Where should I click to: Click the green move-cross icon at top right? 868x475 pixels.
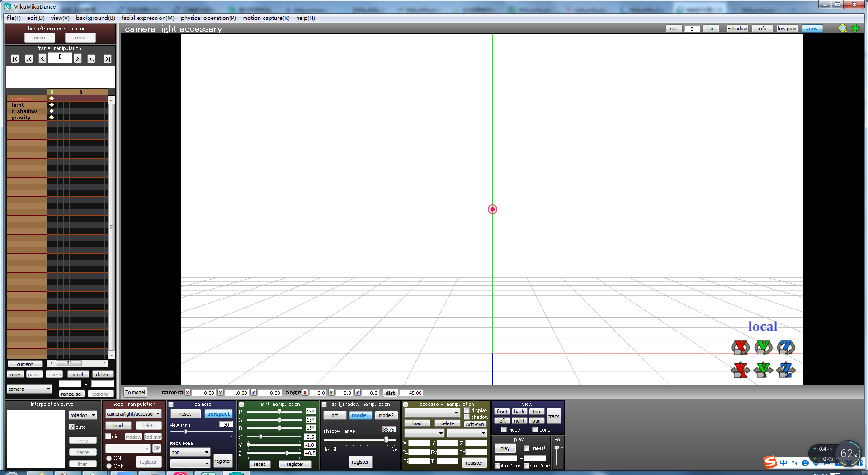click(855, 28)
